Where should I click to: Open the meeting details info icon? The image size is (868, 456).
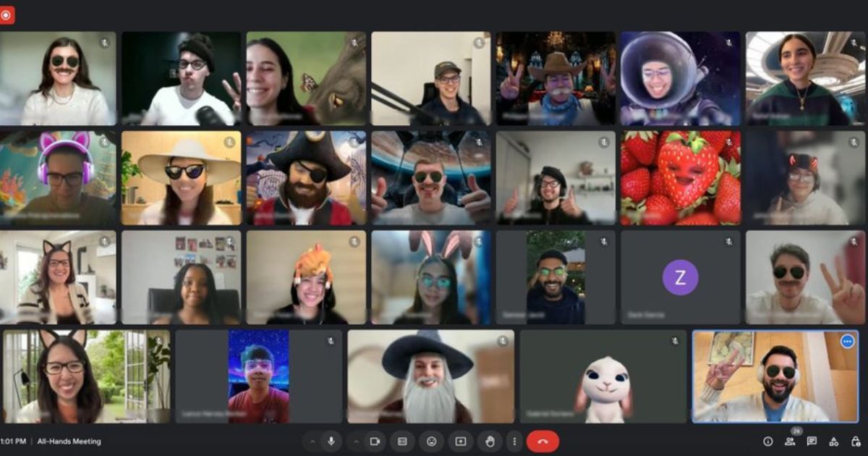coord(768,442)
